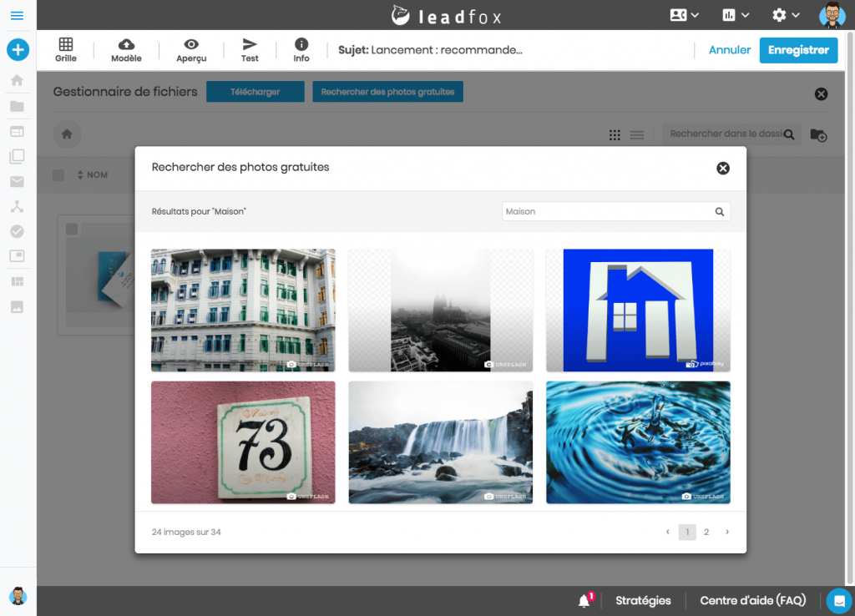Open the Modèle upload toolbar item
The image size is (855, 616).
tap(126, 49)
